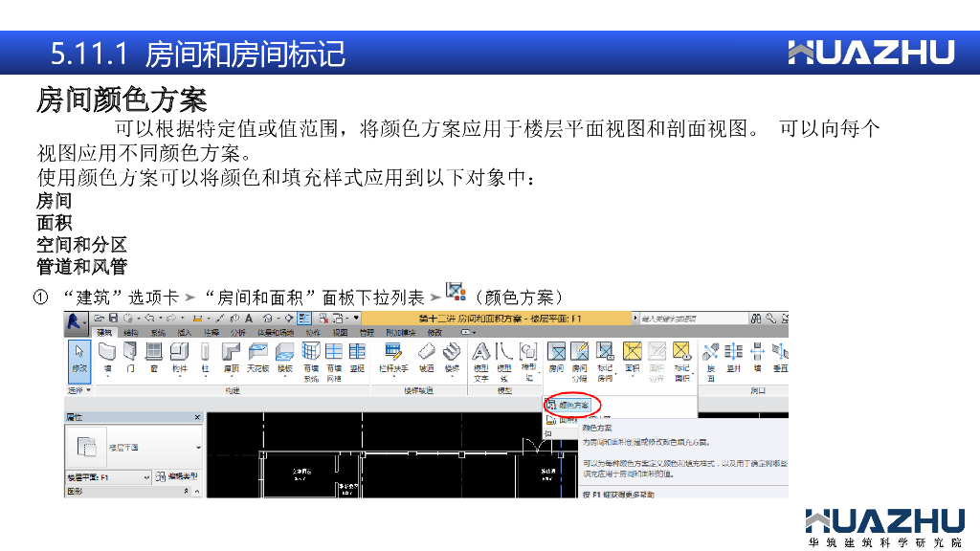980x551 pixels.
Task: Select the 模型线 (Model Line) tool
Action: click(504, 362)
